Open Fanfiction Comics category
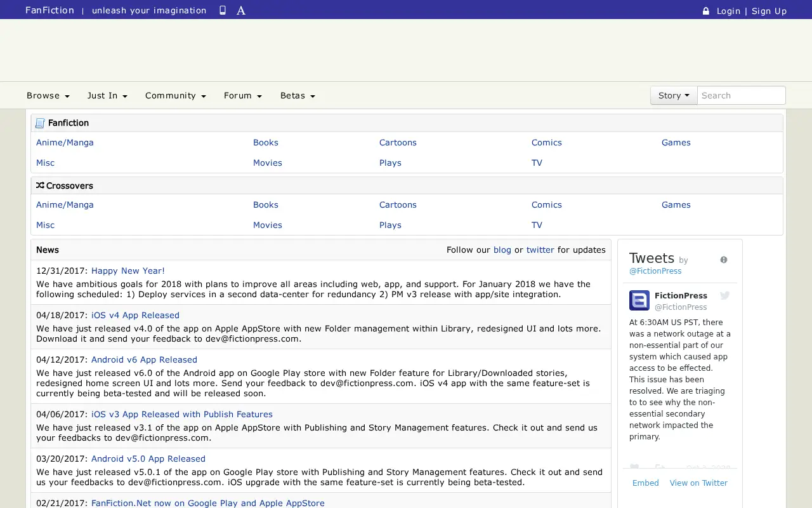Viewport: 812px width, 508px height. tap(547, 142)
